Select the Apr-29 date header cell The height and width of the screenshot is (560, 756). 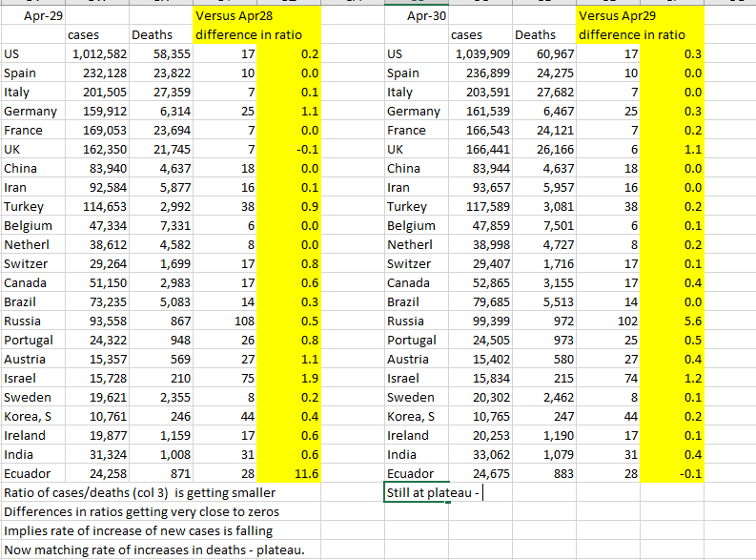(32, 16)
